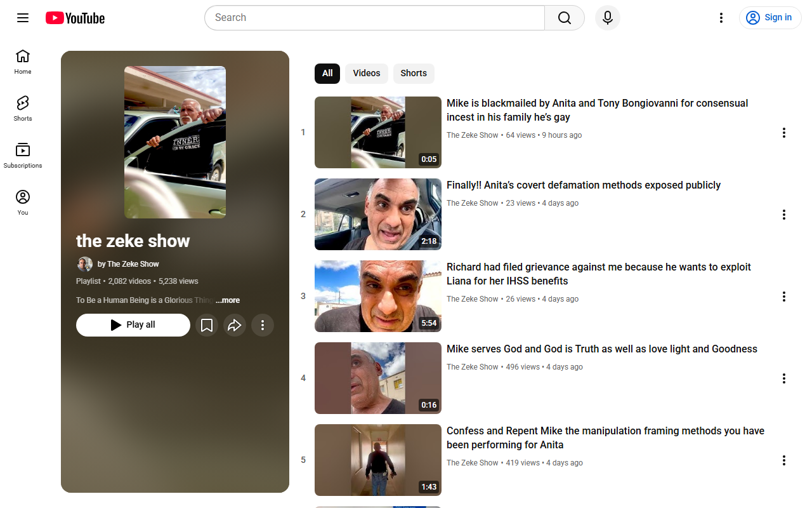812x508 pixels.
Task: Open Shorts in the sidebar
Action: coord(23,109)
